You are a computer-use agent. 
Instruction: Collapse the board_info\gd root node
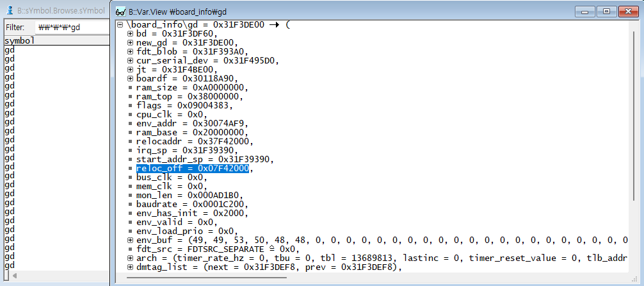click(x=120, y=24)
